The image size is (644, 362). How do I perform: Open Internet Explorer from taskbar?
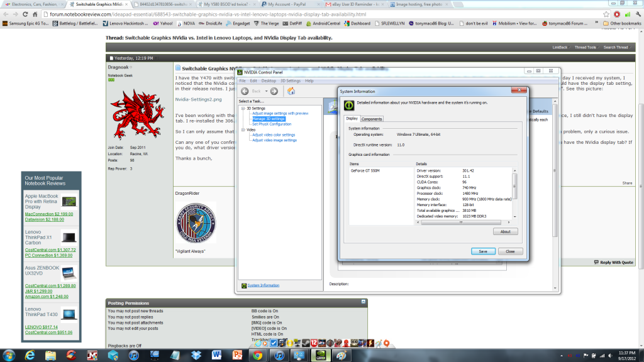click(x=30, y=356)
